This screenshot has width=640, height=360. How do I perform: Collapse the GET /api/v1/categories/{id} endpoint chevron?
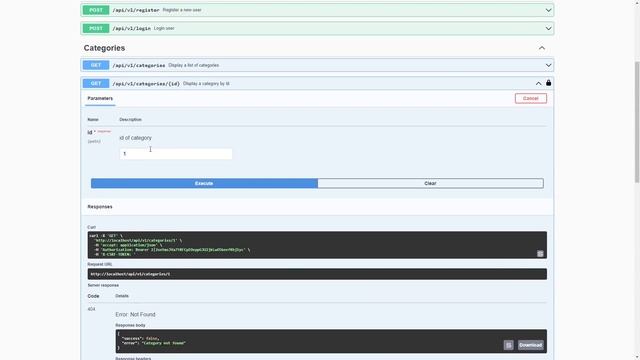(538, 84)
